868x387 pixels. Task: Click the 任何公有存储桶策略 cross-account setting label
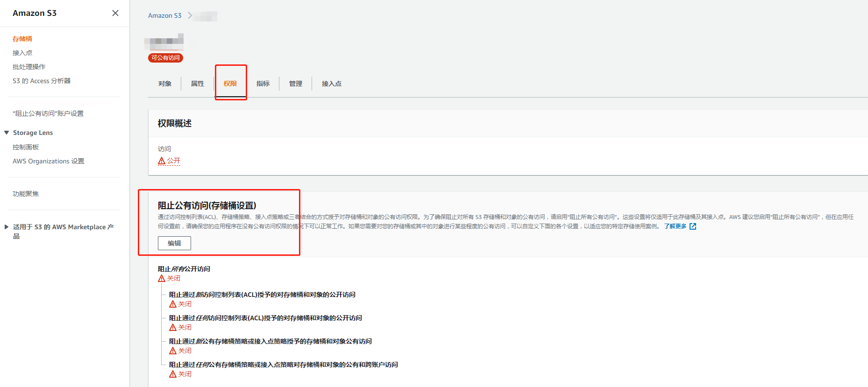(284, 365)
